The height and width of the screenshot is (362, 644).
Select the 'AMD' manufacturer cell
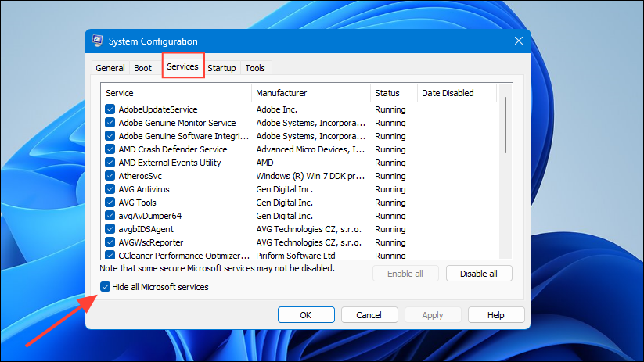pos(264,163)
